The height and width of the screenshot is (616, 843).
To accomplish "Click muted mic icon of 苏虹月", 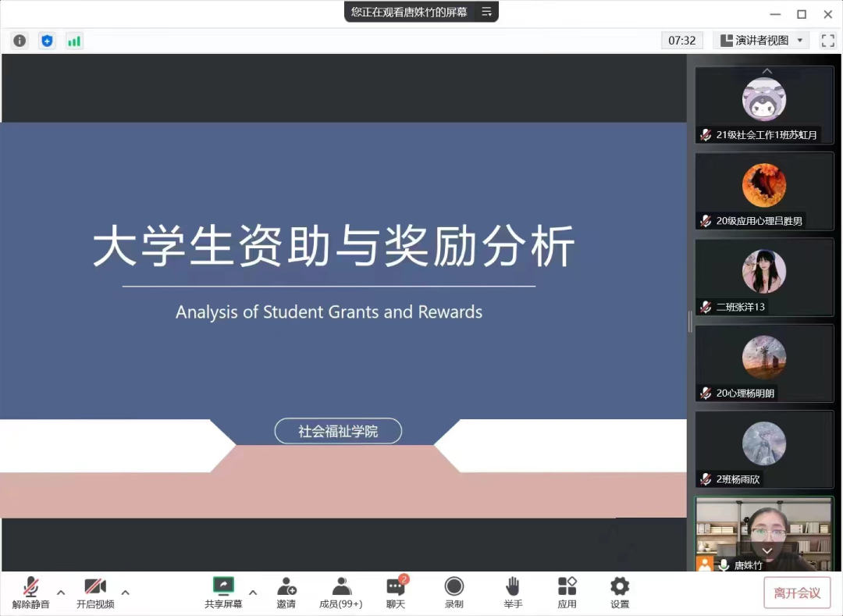I will click(x=706, y=135).
